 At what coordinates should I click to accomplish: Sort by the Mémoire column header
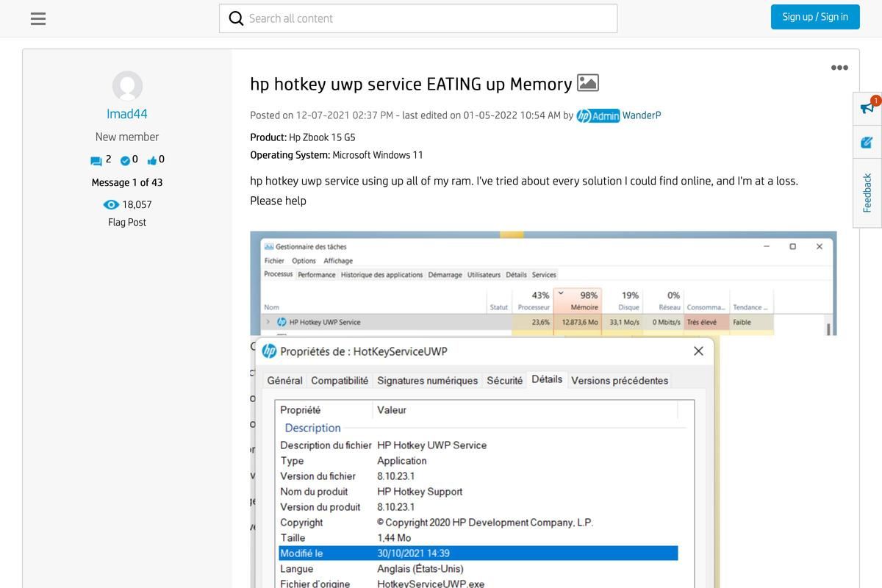coord(578,301)
